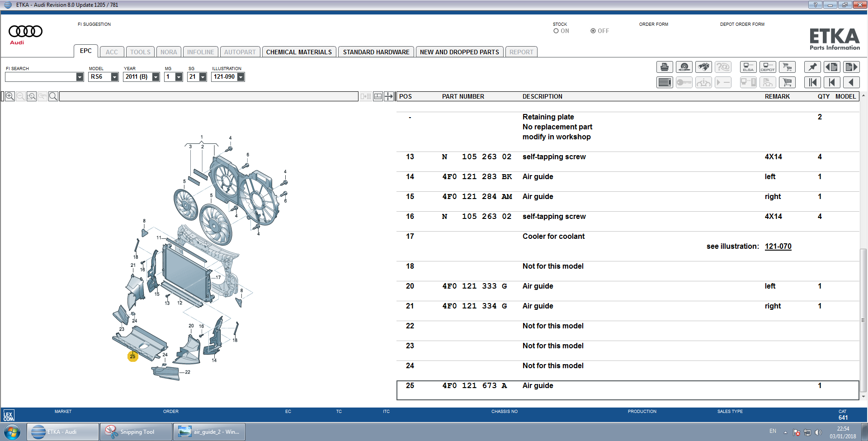Screen dimensions: 868x441
Task: Click the split layout view icon
Action: tap(378, 96)
